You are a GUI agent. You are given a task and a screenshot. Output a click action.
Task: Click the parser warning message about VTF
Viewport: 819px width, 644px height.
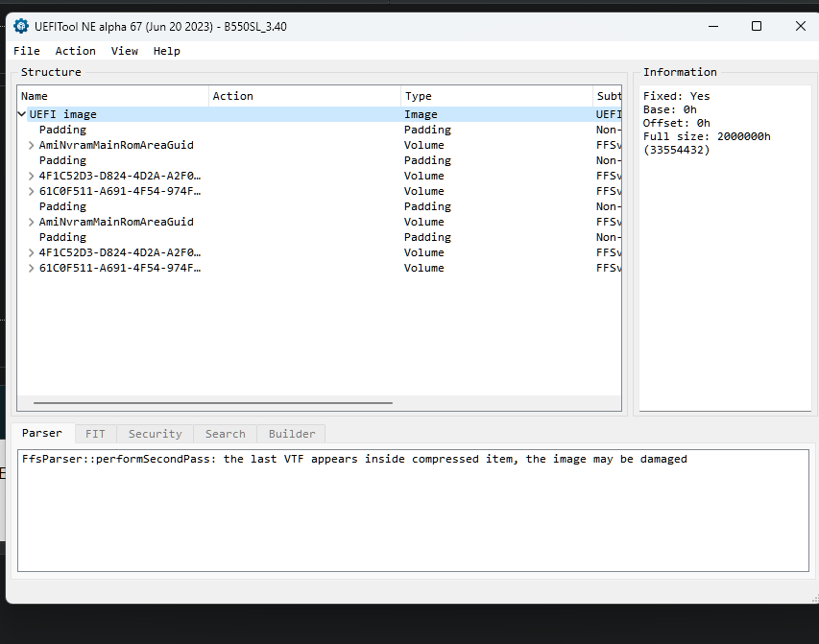pos(354,460)
